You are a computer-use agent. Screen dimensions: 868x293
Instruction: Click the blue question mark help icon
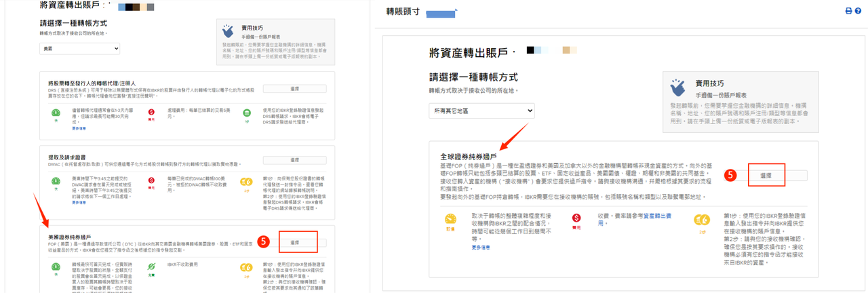coord(858,11)
